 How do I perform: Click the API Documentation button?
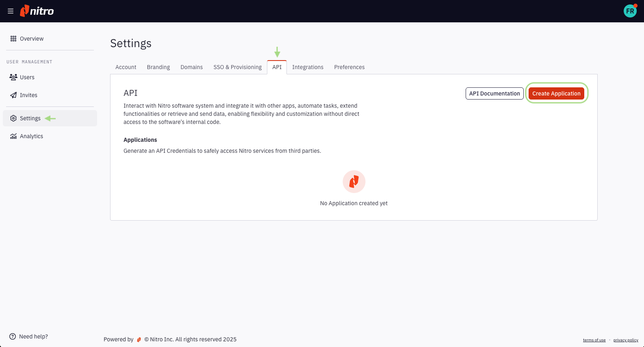pyautogui.click(x=494, y=93)
